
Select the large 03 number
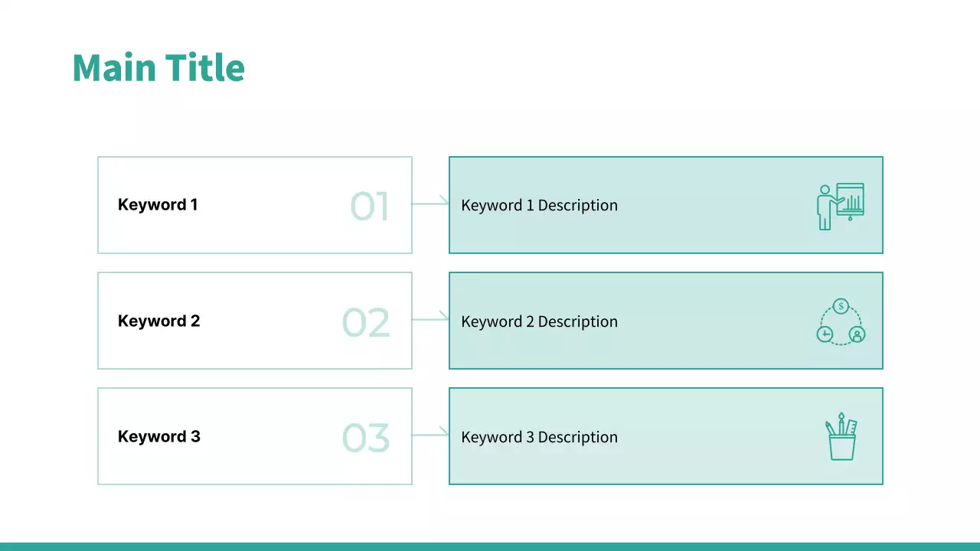point(366,438)
